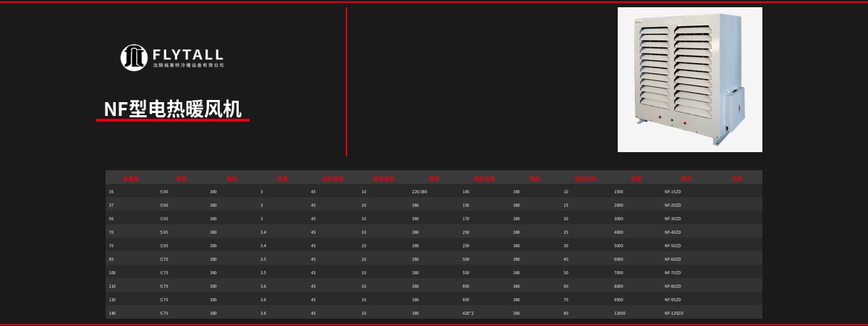This screenshot has height=326, width=868.
Task: Click the NF-15ZD model cell
Action: point(673,192)
